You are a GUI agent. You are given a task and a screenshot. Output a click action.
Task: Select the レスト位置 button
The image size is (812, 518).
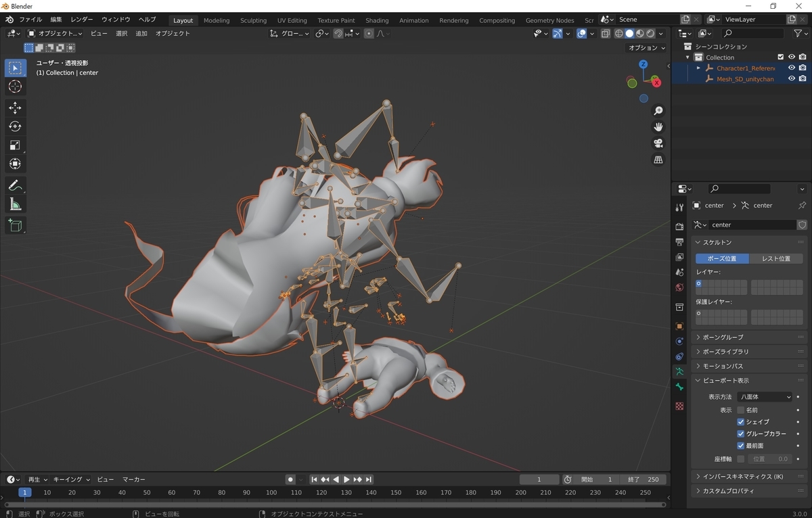(776, 258)
